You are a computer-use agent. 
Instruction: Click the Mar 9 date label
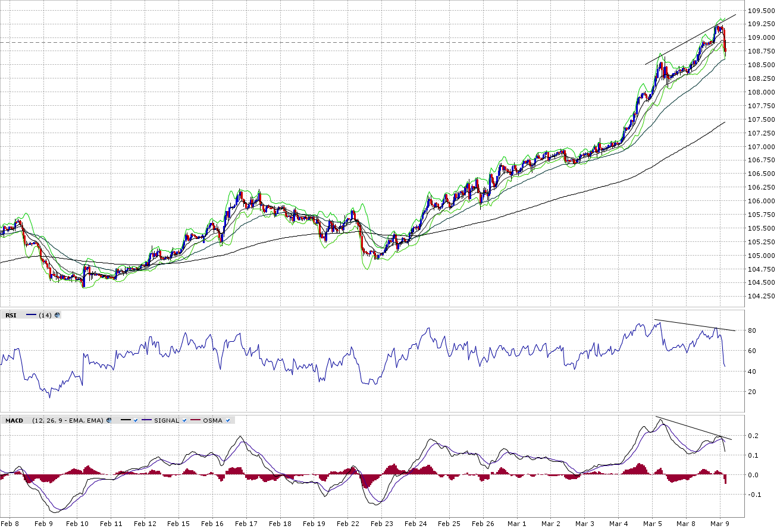pyautogui.click(x=721, y=524)
